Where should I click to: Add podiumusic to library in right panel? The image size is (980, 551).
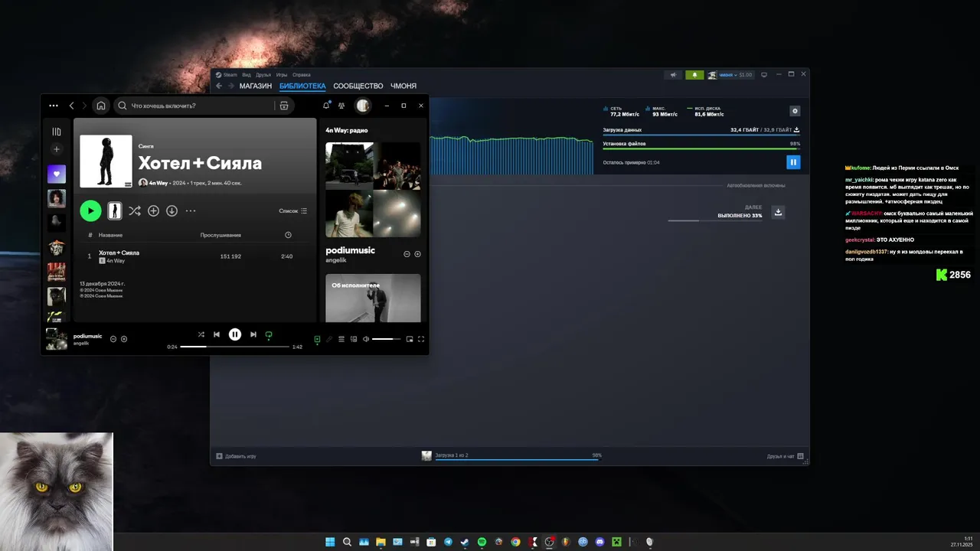(417, 254)
